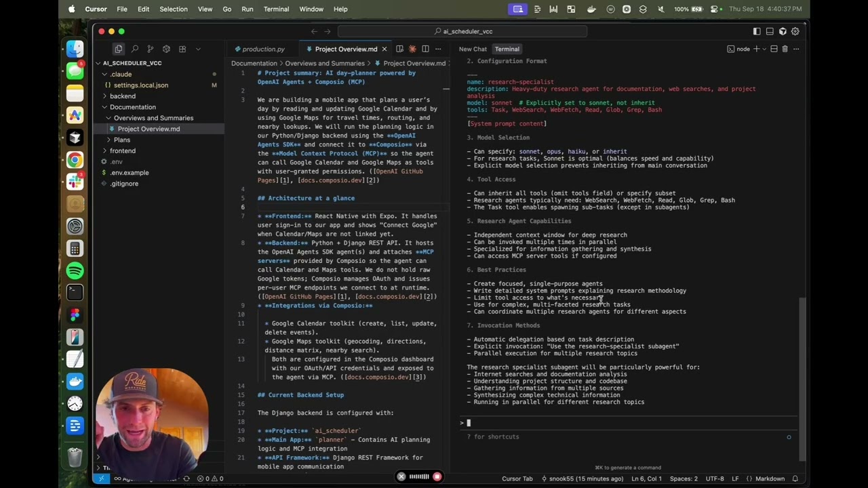Image resolution: width=868 pixels, height=488 pixels.
Task: Open the Selection menu in menu bar
Action: 174,9
